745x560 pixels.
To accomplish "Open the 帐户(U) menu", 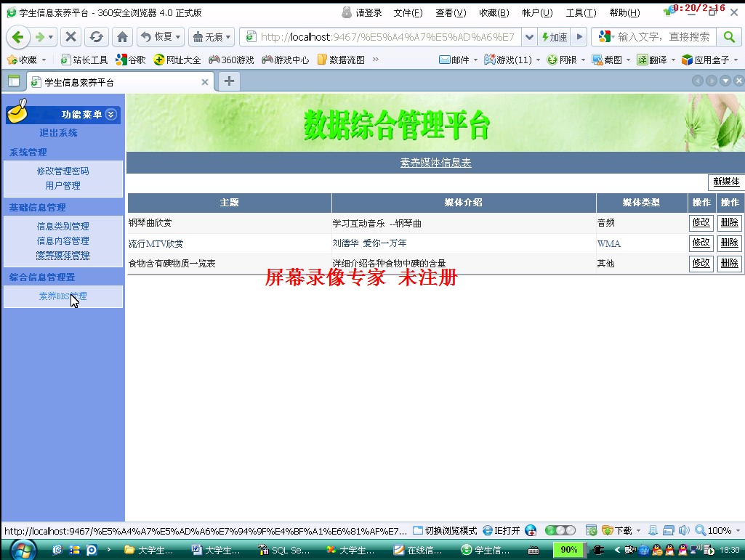I will coord(537,13).
